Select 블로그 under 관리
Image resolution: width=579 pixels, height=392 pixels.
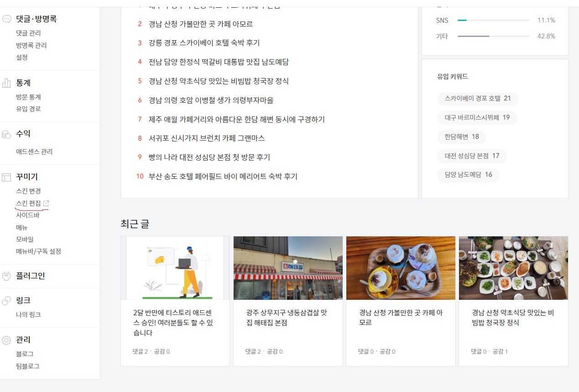[x=25, y=354]
